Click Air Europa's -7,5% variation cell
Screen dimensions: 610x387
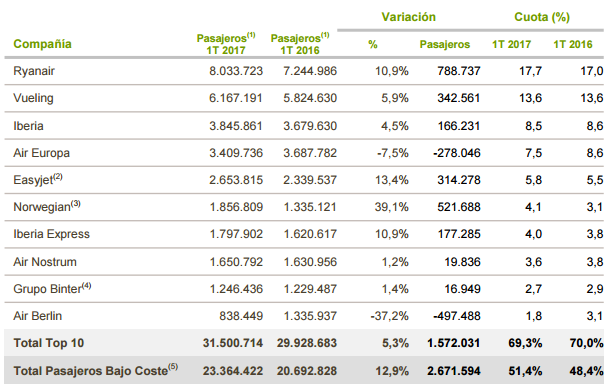click(x=393, y=153)
